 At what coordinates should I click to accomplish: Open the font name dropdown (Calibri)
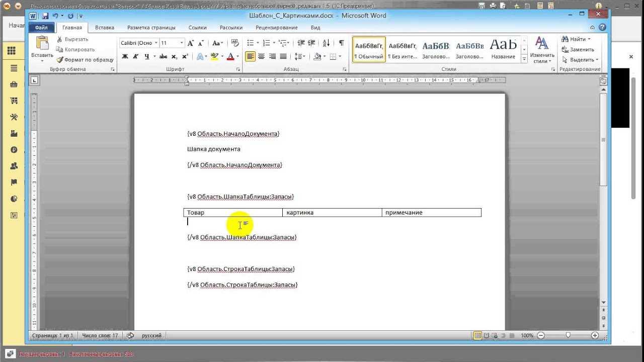156,43
